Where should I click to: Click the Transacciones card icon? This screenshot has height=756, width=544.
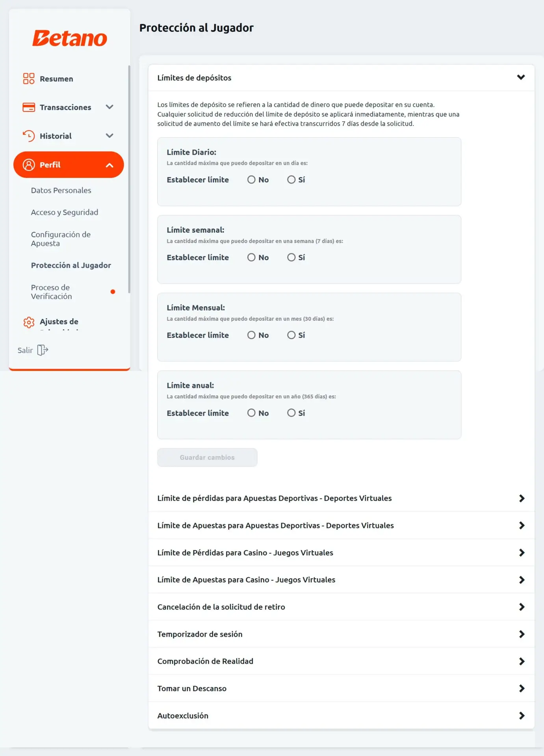tap(28, 107)
